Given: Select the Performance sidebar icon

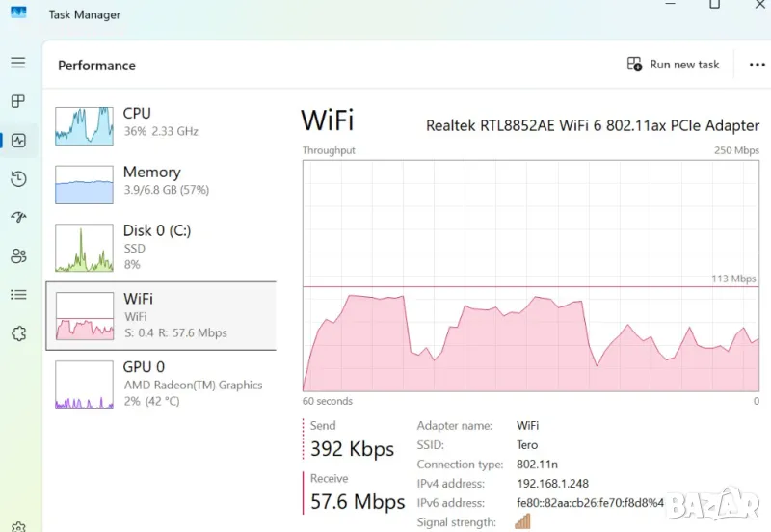Looking at the screenshot, I should point(17,140).
